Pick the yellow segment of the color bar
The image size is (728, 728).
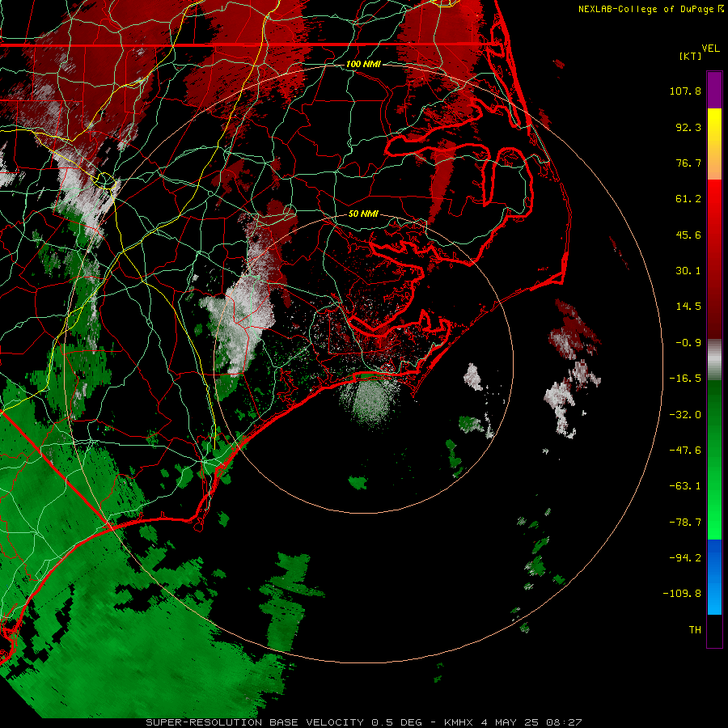click(x=714, y=125)
